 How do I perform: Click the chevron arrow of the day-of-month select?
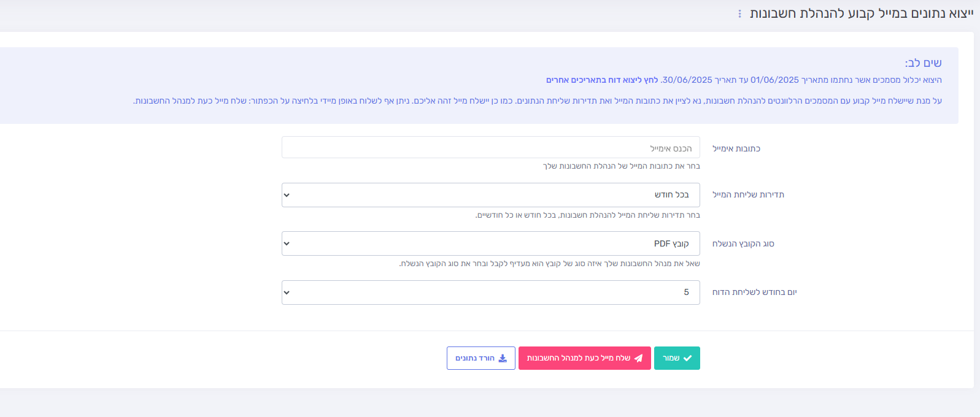click(287, 293)
